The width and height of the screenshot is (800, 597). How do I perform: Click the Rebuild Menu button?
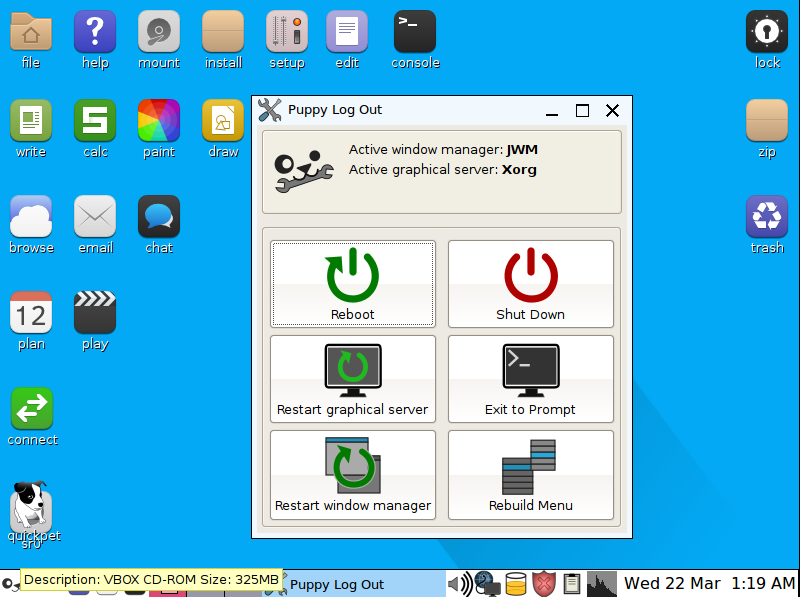pyautogui.click(x=531, y=475)
